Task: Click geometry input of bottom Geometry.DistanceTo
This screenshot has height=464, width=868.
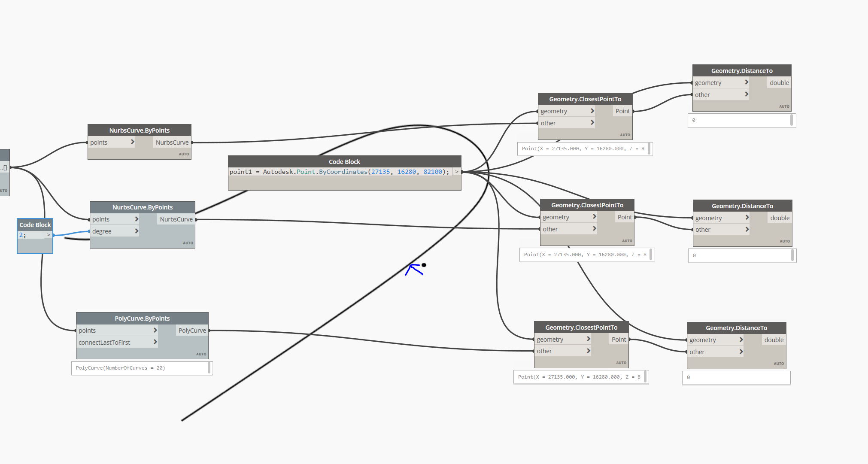Action: [716, 340]
